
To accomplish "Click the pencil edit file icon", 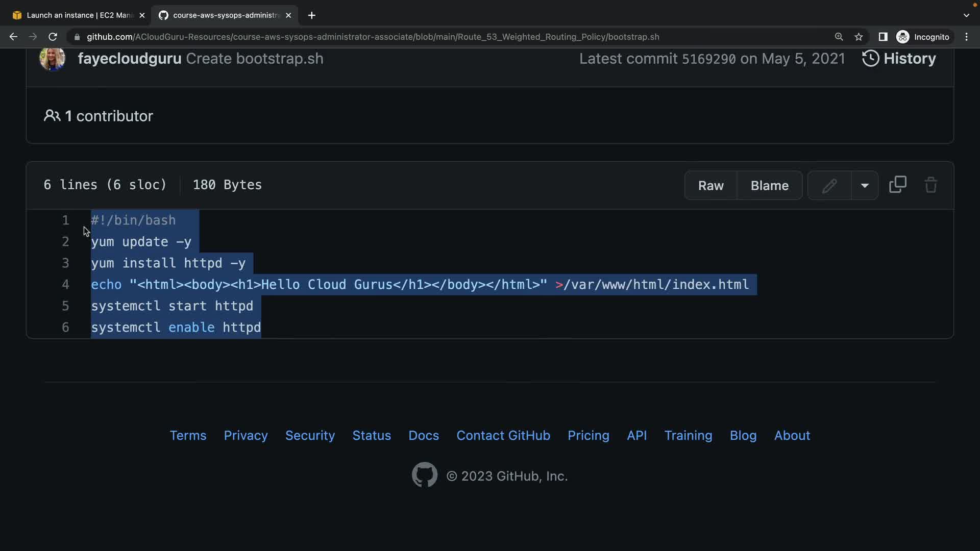I will (829, 186).
